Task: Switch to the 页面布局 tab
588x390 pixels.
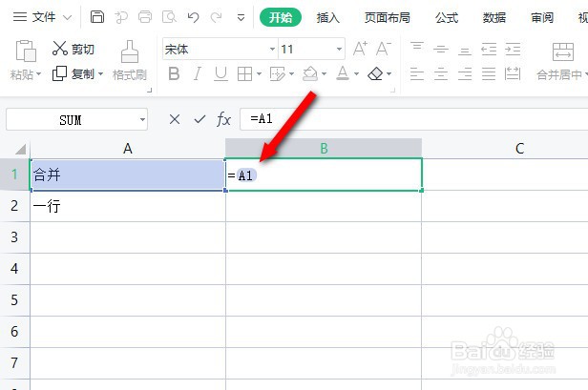Action: click(387, 17)
